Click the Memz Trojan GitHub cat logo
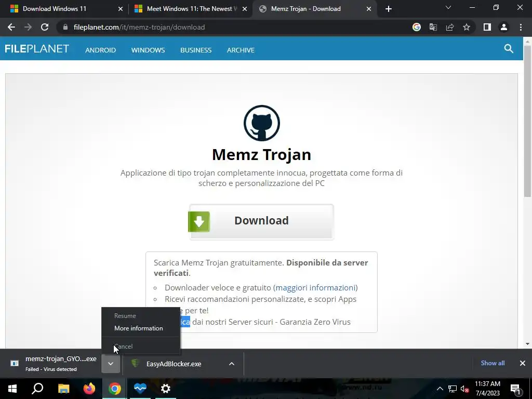The image size is (532, 399). tap(262, 123)
